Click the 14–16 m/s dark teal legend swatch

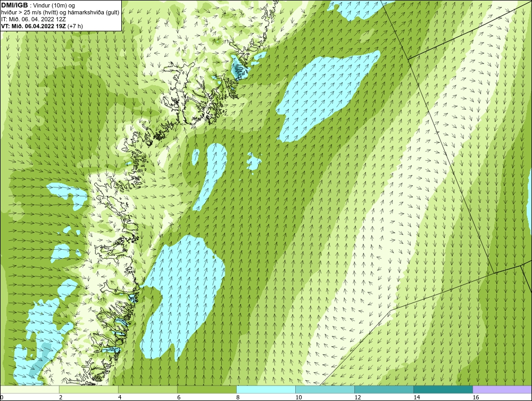coord(443,389)
